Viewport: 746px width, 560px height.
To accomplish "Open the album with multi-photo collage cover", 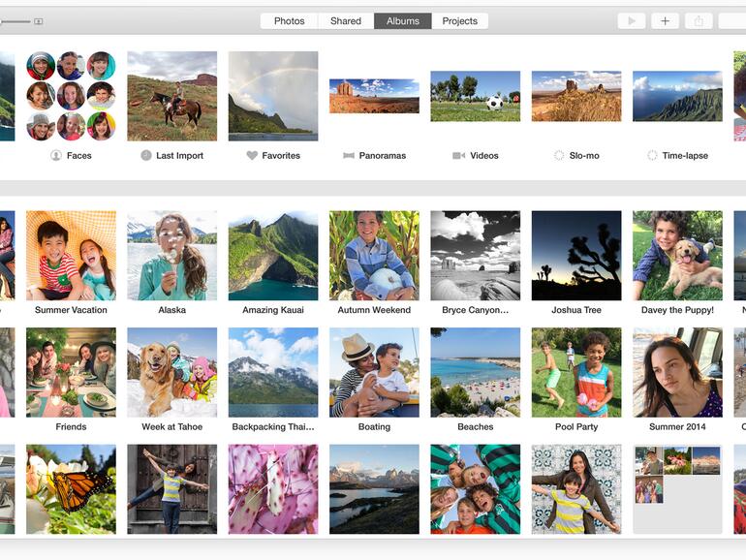I will [677, 489].
